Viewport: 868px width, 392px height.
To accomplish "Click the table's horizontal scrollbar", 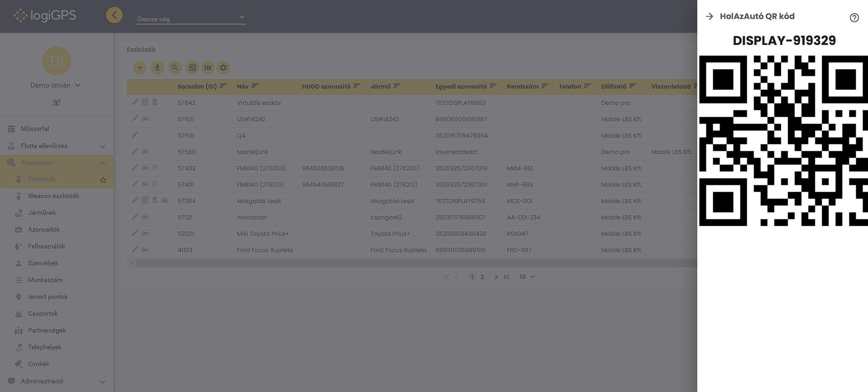I will [x=409, y=263].
